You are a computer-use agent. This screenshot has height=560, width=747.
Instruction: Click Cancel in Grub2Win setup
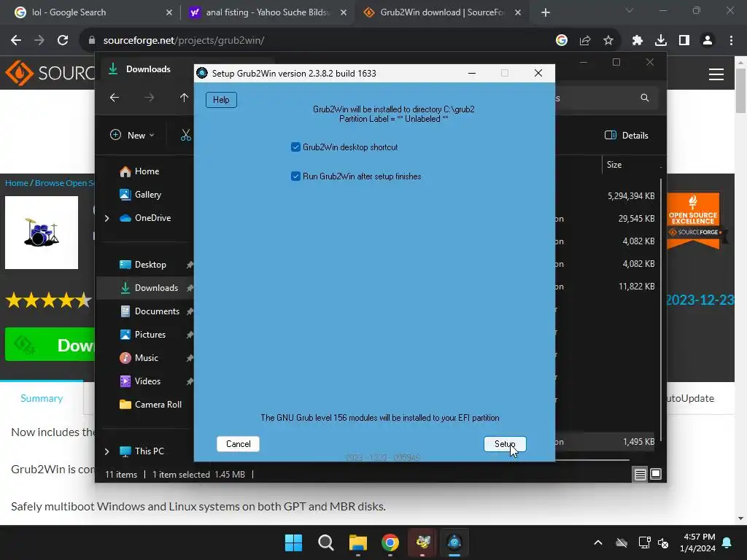[239, 444]
